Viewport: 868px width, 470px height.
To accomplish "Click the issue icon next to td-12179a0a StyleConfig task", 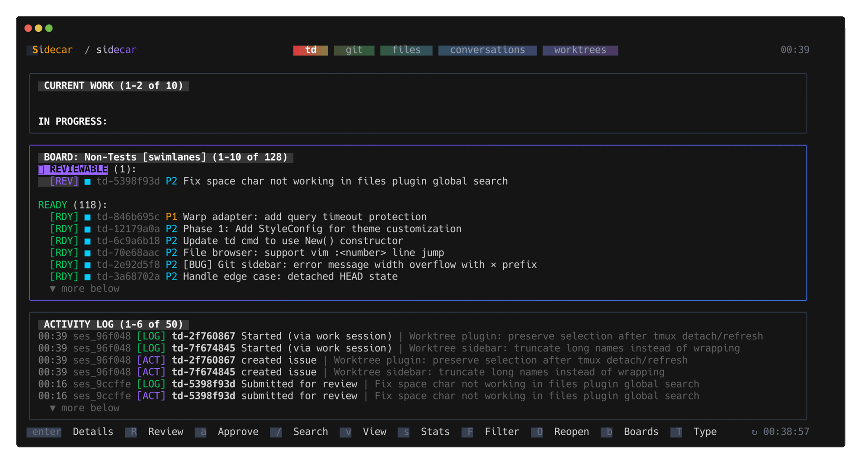I will tap(87, 229).
